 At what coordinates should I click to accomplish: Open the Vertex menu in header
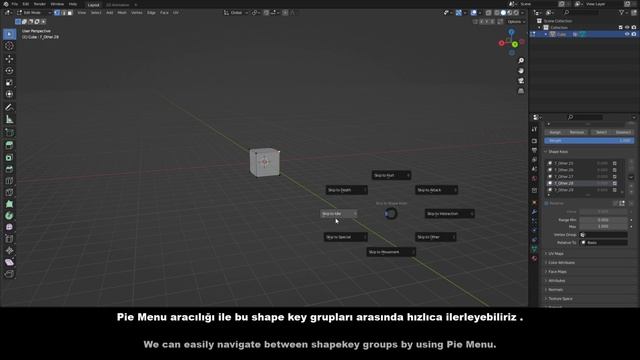pyautogui.click(x=137, y=13)
